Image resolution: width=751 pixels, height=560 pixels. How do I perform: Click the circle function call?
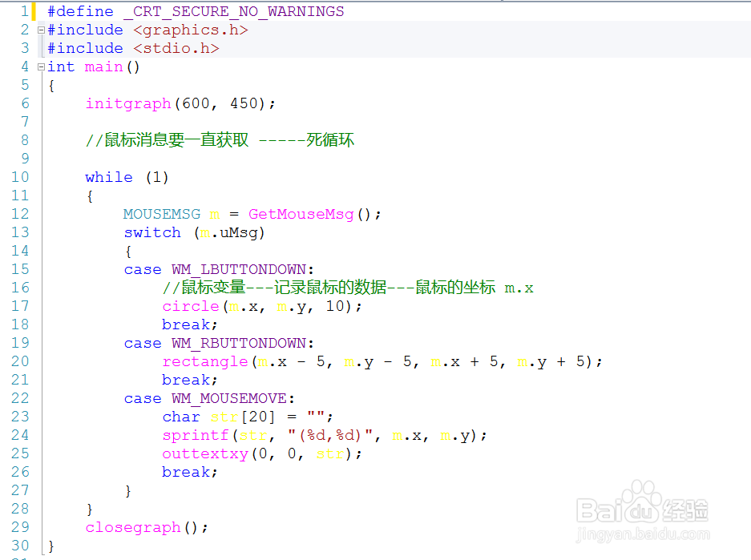191,306
